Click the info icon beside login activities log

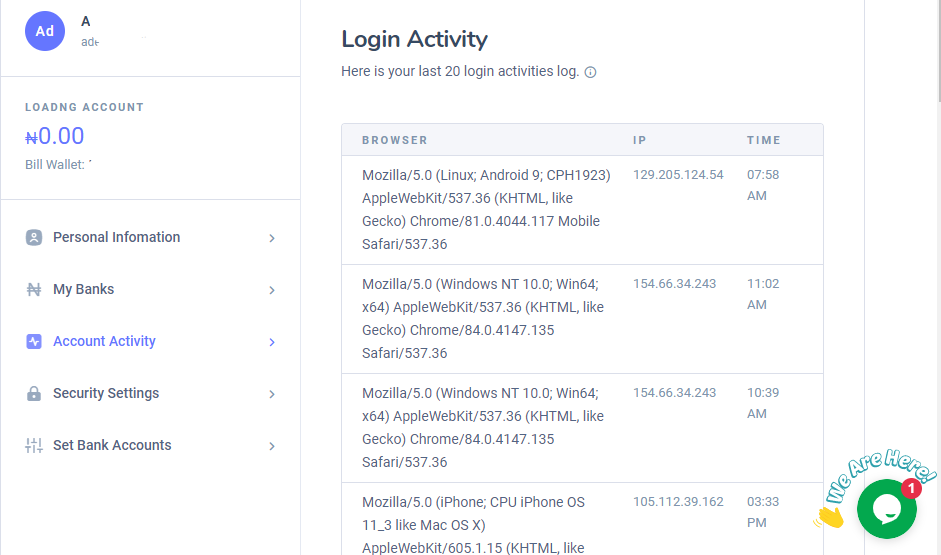[x=591, y=73]
